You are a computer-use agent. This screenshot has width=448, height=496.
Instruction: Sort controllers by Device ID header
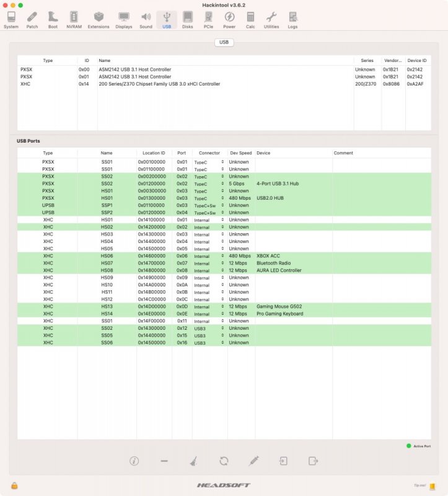(x=418, y=60)
